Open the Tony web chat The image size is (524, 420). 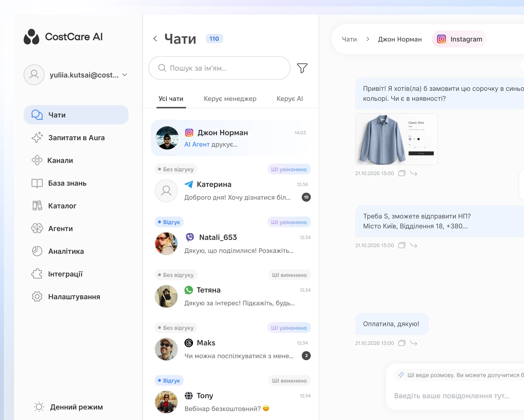233,402
